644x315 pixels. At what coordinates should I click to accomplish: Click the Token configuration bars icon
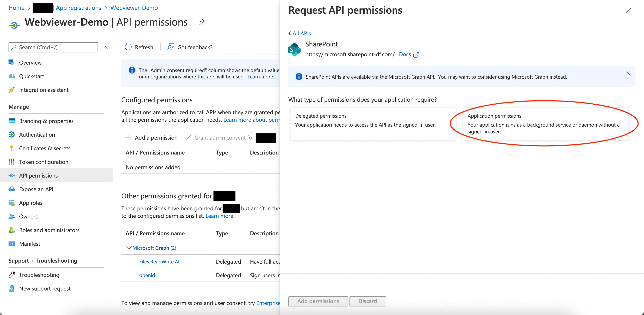coord(11,162)
